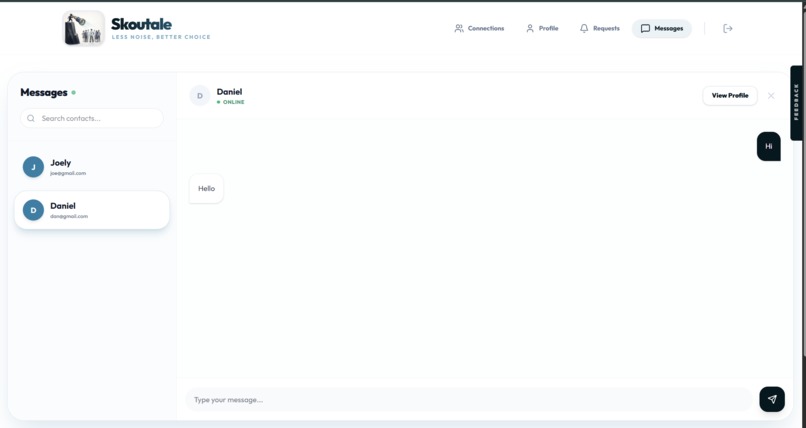The image size is (806, 428).
Task: Click the Search contacts field
Action: tap(92, 118)
